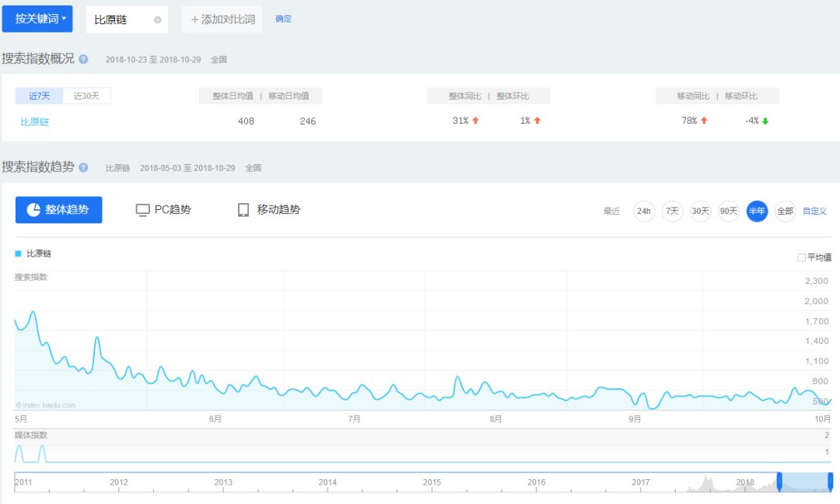Select the 全部 time range option
The height and width of the screenshot is (504, 840).
click(x=785, y=211)
